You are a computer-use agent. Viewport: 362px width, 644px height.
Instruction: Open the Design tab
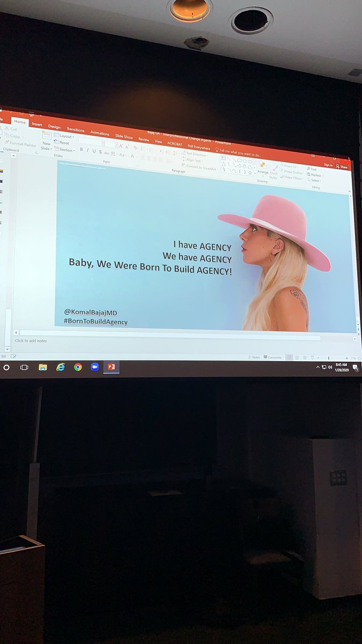(54, 127)
